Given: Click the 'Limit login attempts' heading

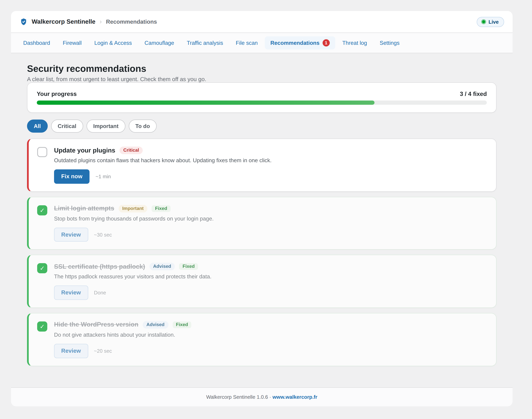Looking at the screenshot, I should 84,208.
